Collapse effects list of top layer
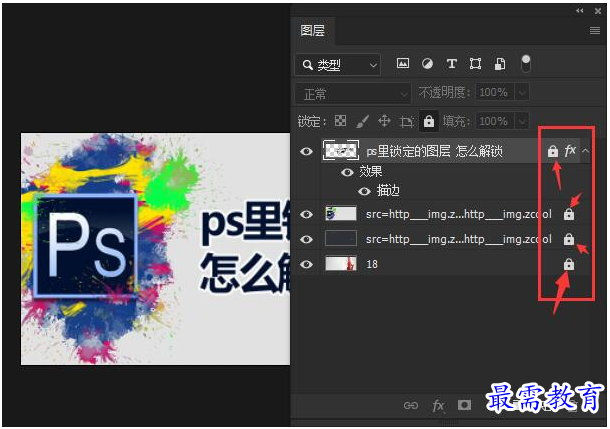Viewport: 610px width, 429px height. [585, 151]
